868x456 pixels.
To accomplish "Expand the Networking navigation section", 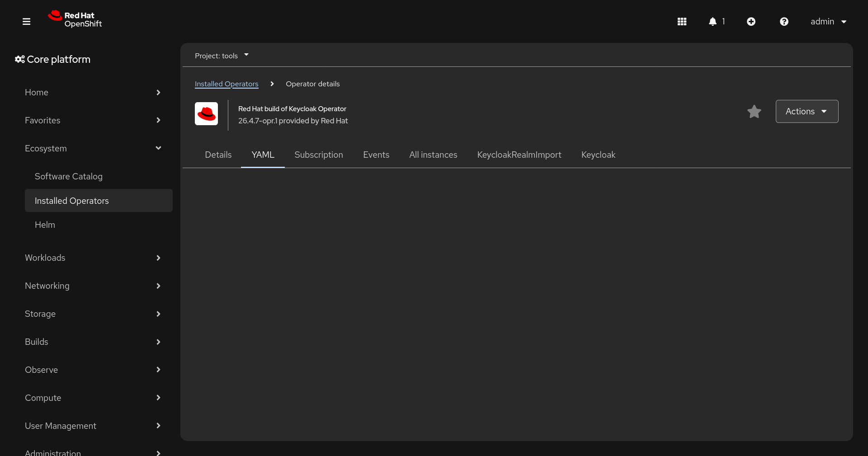I will coord(93,286).
